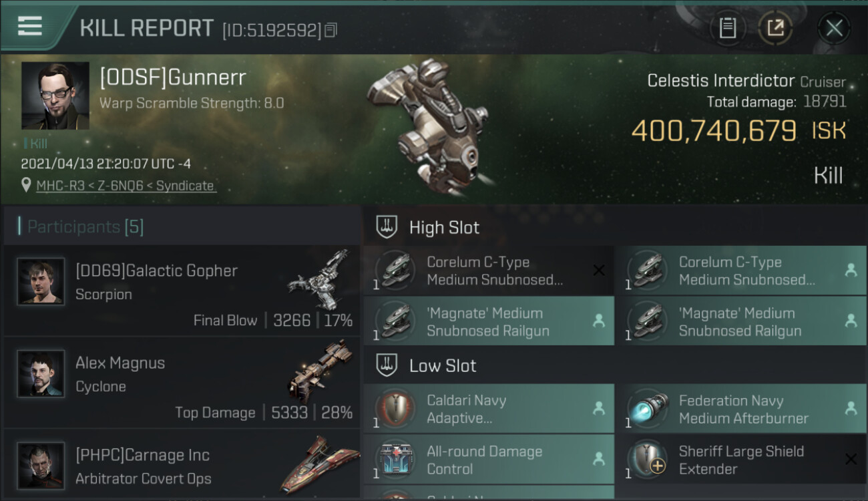
Task: Click the Caldari Navy Adaptive module icon
Action: point(395,407)
